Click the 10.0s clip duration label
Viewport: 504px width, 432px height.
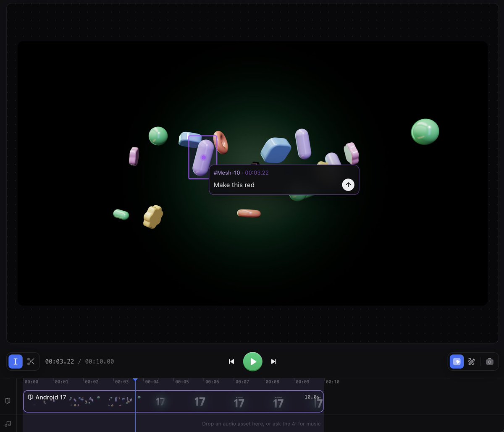click(x=312, y=397)
